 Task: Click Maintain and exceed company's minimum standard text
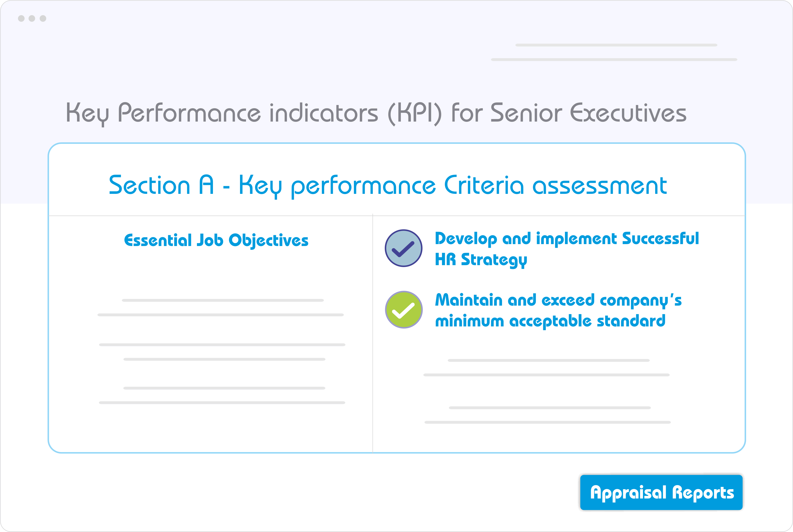(558, 311)
